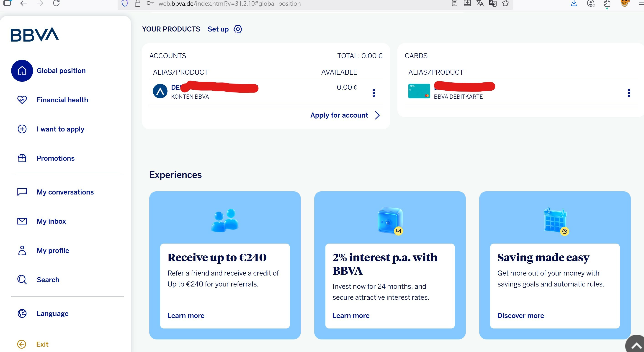Open the Set up gear icon
This screenshot has width=644, height=352.
pyautogui.click(x=238, y=29)
